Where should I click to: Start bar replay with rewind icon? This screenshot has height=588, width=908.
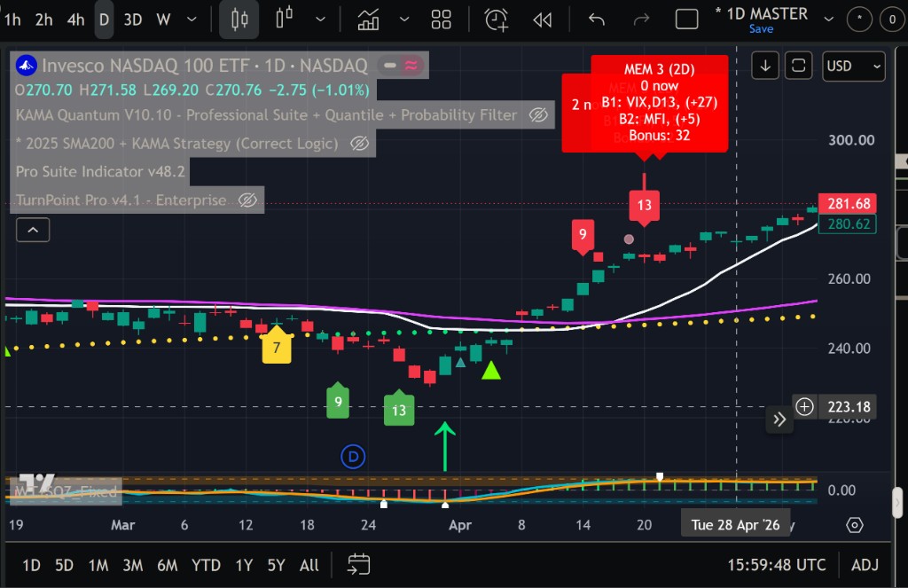(542, 20)
